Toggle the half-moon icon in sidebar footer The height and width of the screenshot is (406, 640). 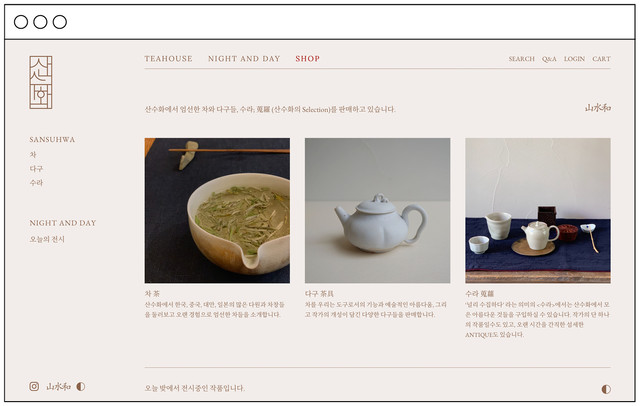pos(81,386)
